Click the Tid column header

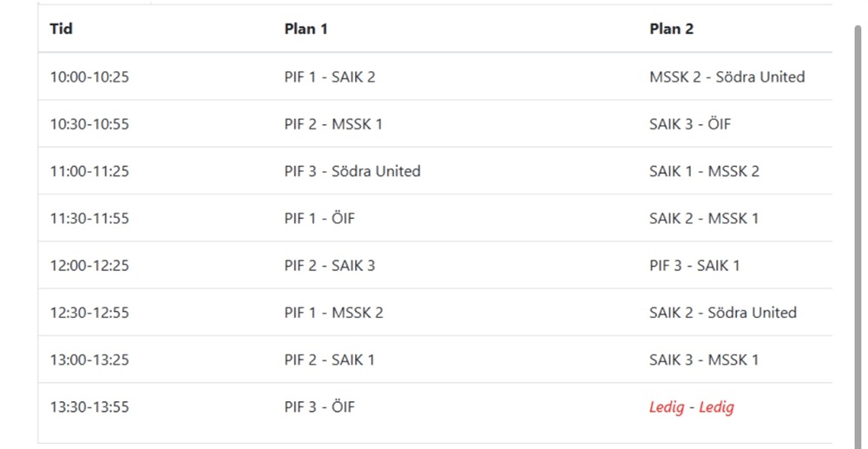click(61, 29)
